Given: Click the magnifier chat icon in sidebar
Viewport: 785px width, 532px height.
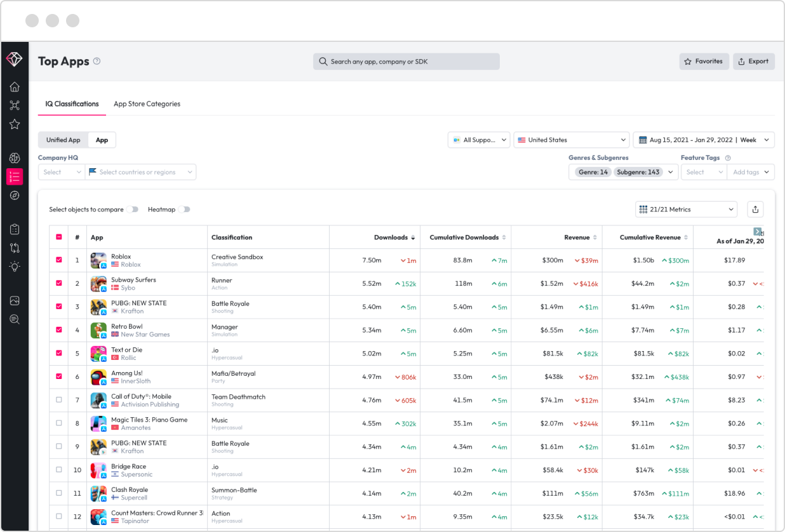Looking at the screenshot, I should point(14,319).
